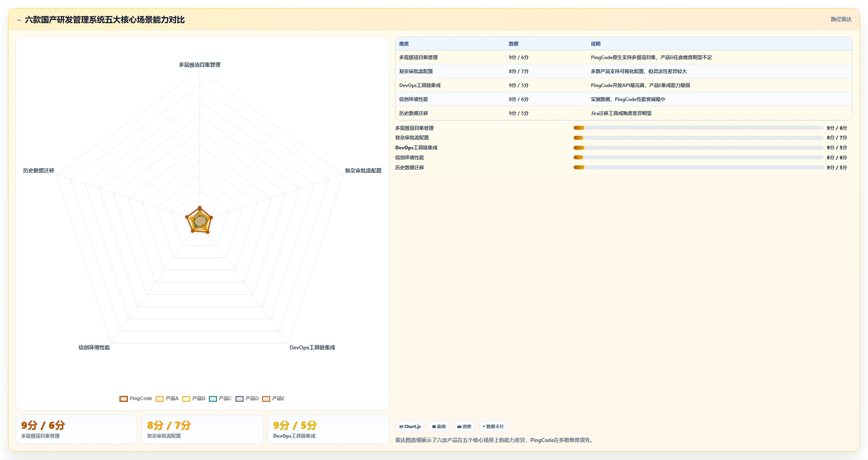Screen dimensions: 868x460
Task: Click the footnote starting with 雷达图直观展示了
Action: click(495, 440)
